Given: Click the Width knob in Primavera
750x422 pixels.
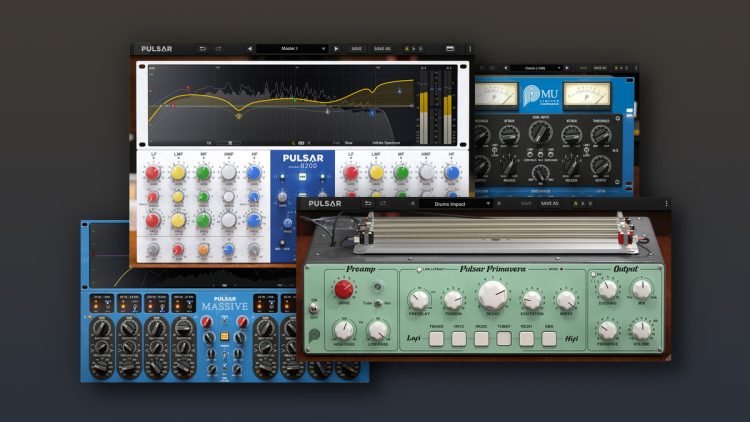Looking at the screenshot, I should pos(566,300).
